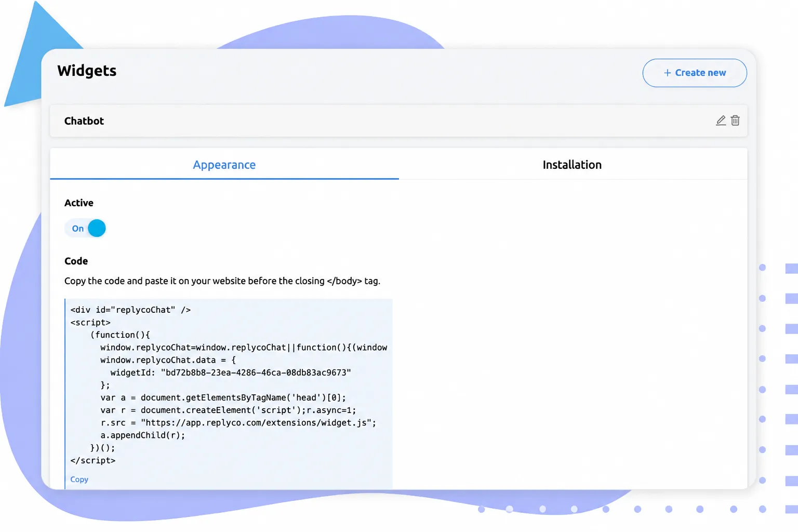Click the Code section heading

(76, 261)
